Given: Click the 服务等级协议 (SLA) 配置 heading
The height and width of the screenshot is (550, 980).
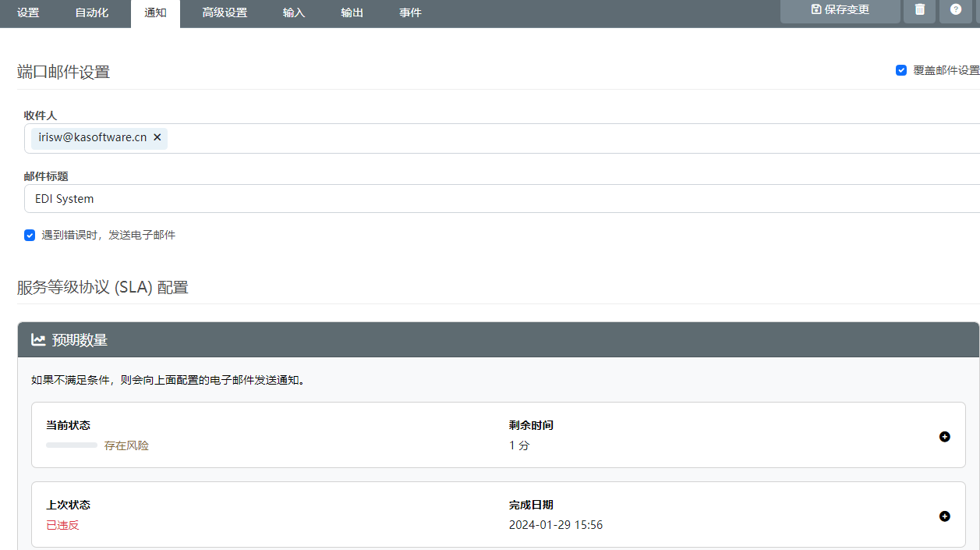Looking at the screenshot, I should 103,287.
